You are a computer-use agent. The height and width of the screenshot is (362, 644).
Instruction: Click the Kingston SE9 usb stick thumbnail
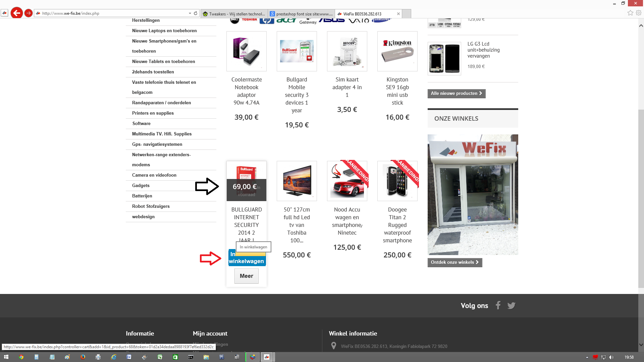397,51
